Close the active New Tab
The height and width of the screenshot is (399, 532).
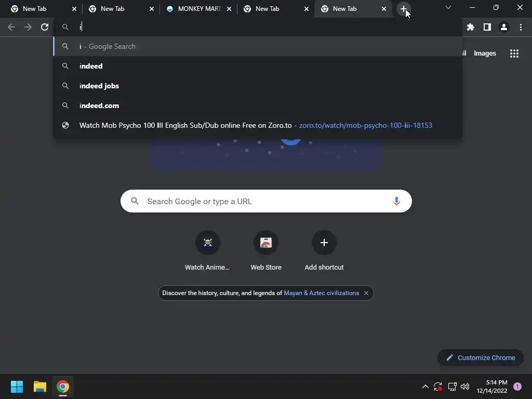click(x=384, y=9)
